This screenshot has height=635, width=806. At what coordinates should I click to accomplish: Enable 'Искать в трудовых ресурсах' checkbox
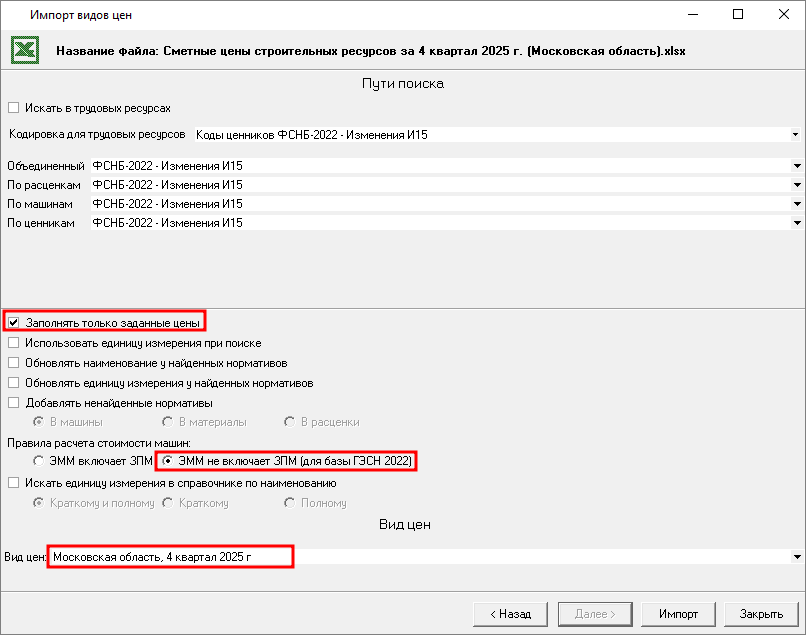pyautogui.click(x=14, y=108)
